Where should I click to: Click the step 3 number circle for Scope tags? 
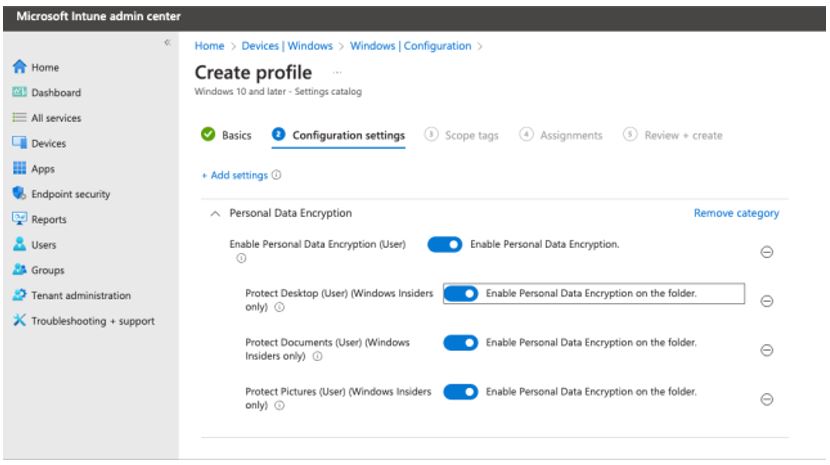pyautogui.click(x=431, y=135)
